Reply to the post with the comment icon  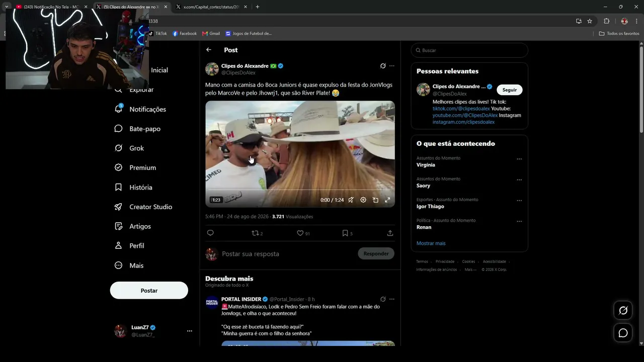click(210, 233)
